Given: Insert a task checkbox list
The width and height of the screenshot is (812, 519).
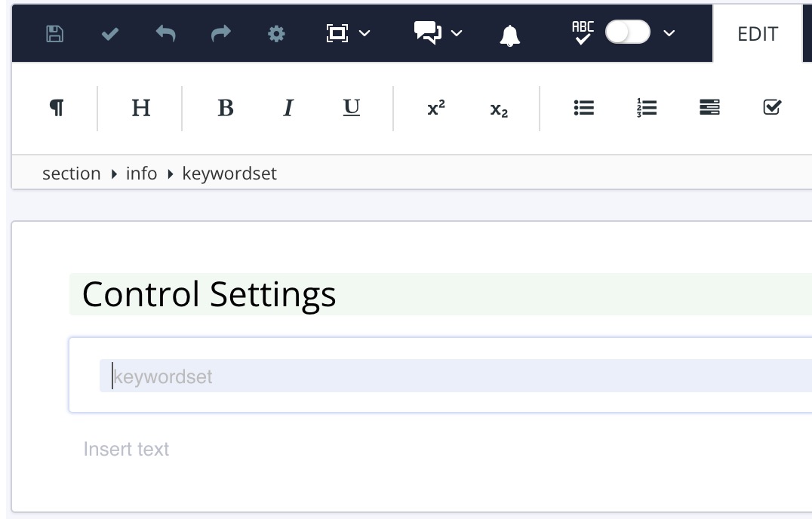Looking at the screenshot, I should coord(771,108).
